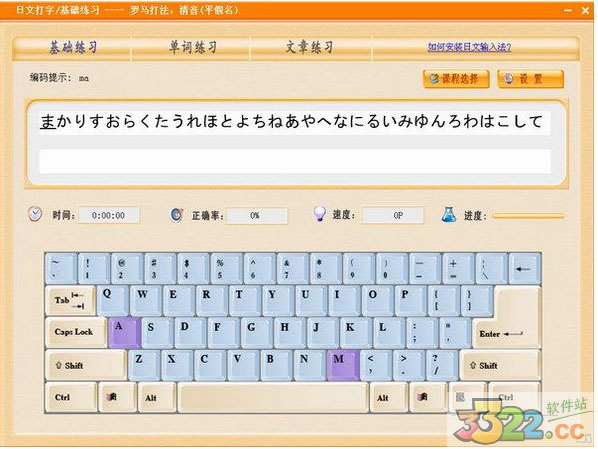598x449 pixels.
Task: Switch to the 单词练习 tab
Action: (x=192, y=48)
